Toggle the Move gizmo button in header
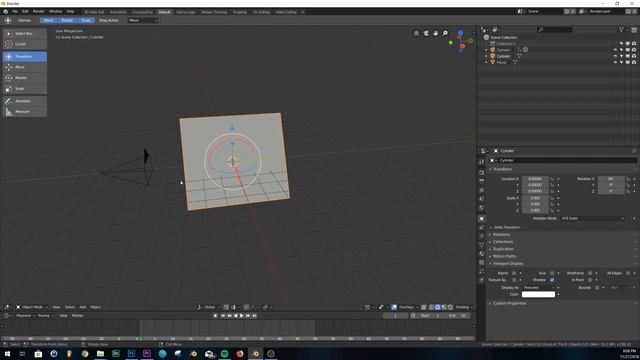This screenshot has height=360, width=640. click(48, 20)
